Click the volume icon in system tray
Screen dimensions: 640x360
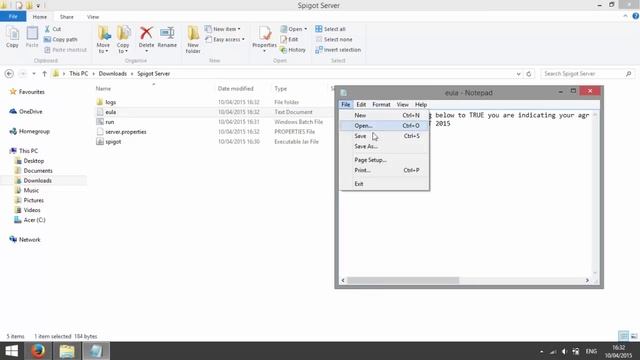coord(564,351)
